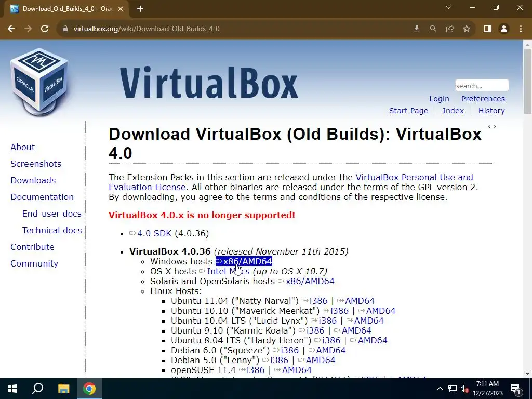
Task: Download Ubuntu 8.04 Hardy Heron i386
Action: tap(327, 340)
